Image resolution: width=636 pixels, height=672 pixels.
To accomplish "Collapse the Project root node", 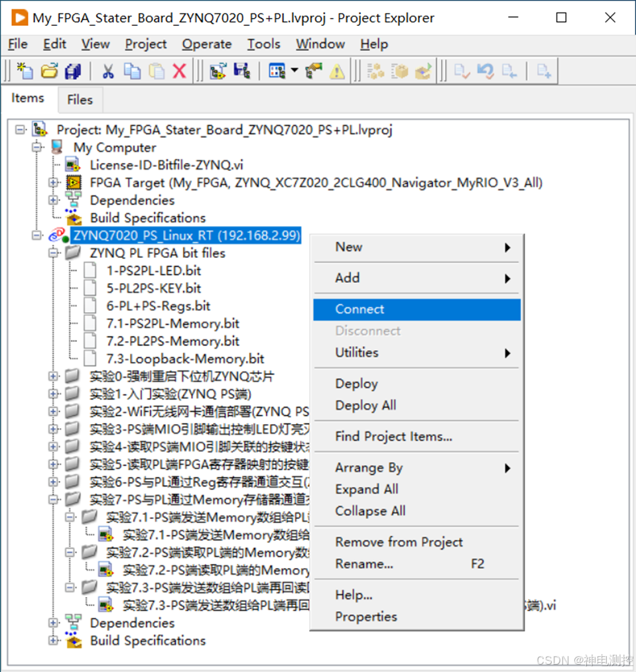I will (x=20, y=129).
